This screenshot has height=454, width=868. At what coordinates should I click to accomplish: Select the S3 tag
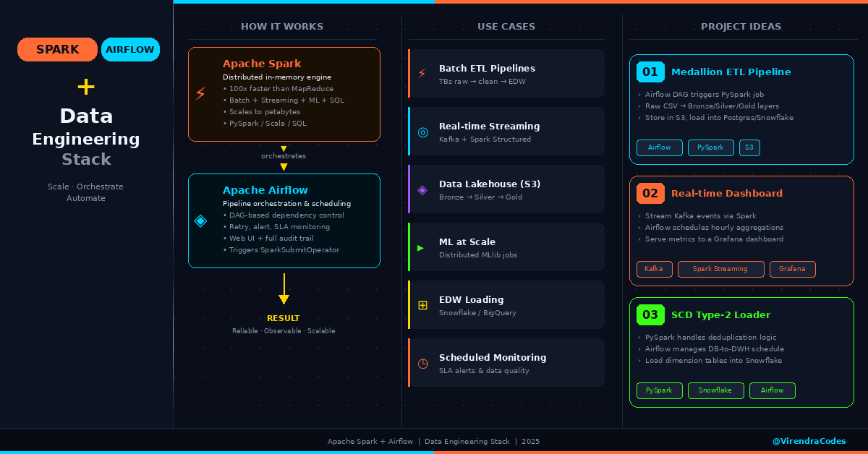(x=749, y=147)
